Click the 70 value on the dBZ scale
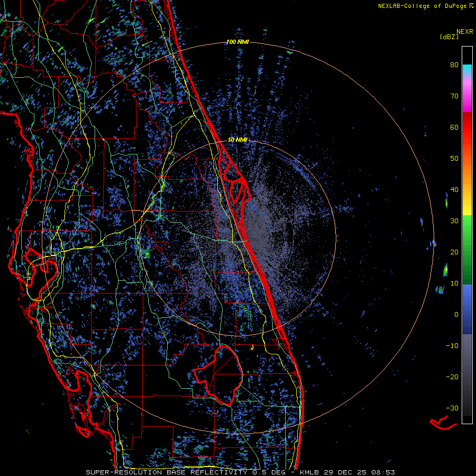This screenshot has height=476, width=476. (454, 96)
